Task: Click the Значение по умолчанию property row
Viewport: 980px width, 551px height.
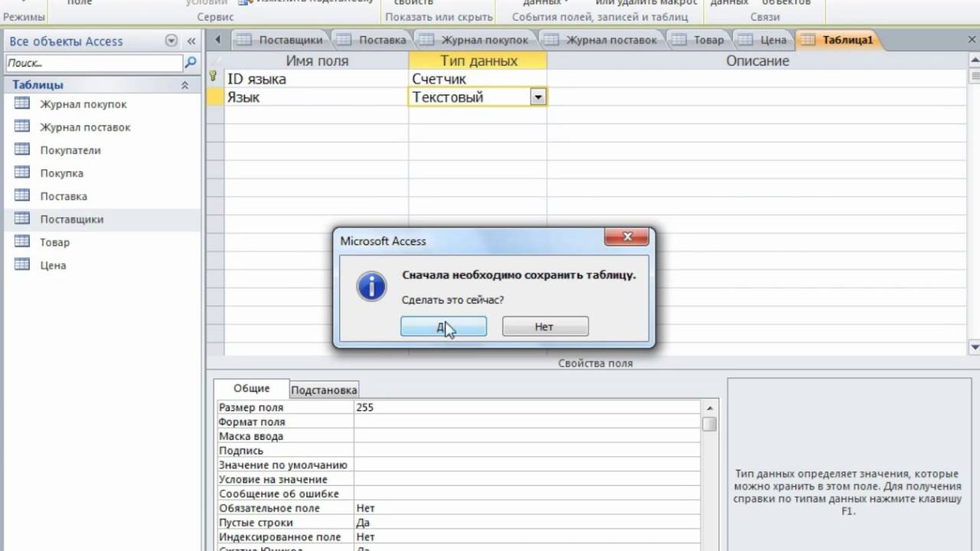Action: pos(458,465)
